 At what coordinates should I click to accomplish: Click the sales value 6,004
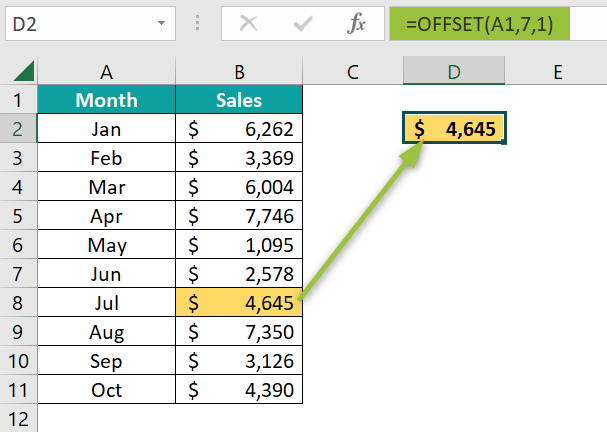(239, 187)
